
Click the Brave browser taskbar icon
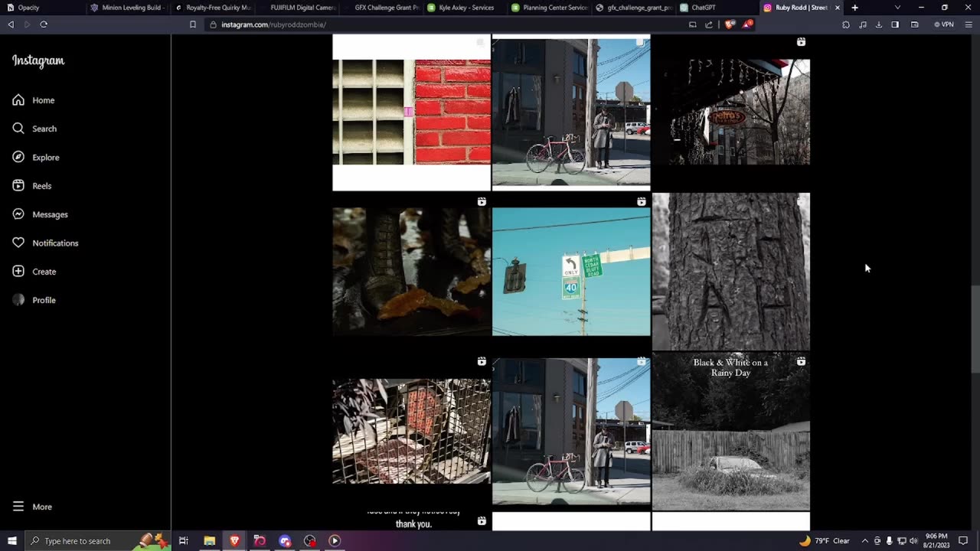pyautogui.click(x=234, y=541)
